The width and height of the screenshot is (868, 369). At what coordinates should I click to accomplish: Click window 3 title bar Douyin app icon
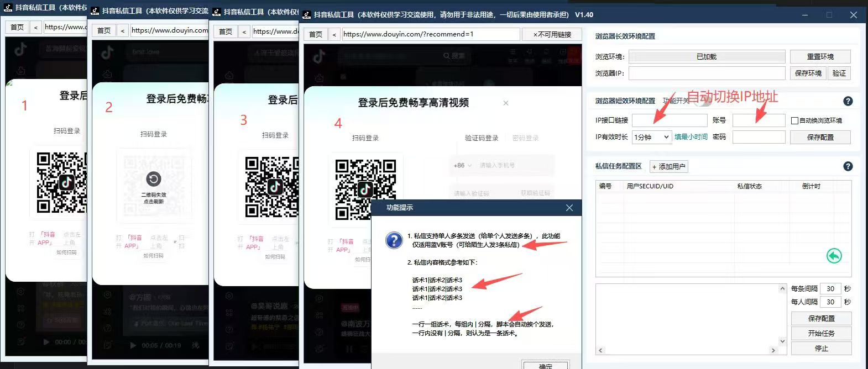(217, 12)
